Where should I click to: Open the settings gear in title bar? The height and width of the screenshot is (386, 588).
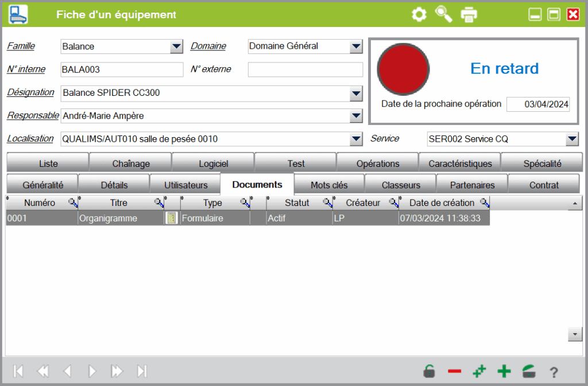pyautogui.click(x=419, y=14)
